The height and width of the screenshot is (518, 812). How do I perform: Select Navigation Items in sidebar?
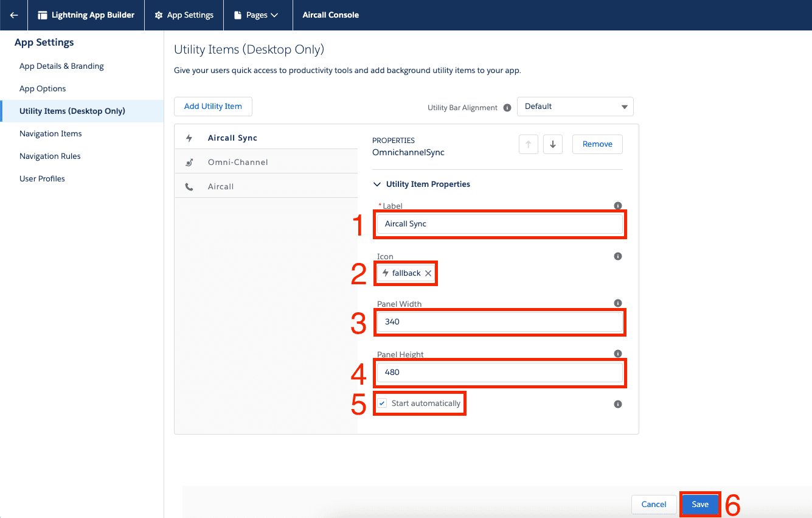coord(50,133)
